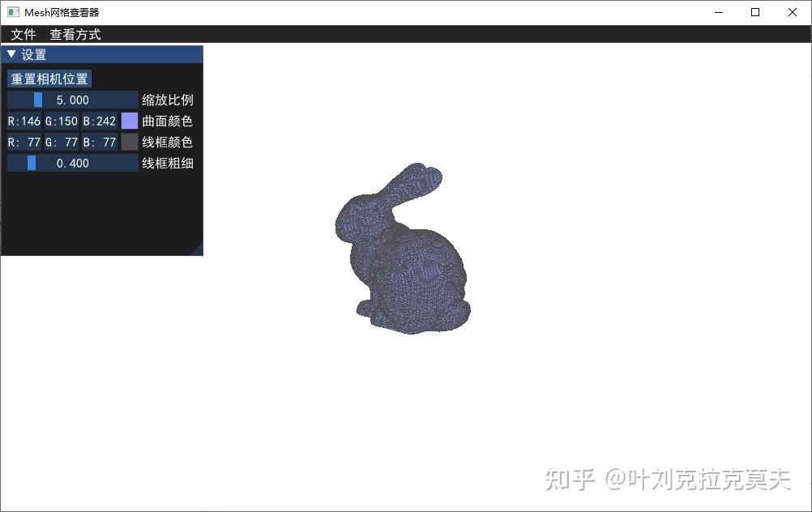Screen dimensions: 812x512
Task: Edit the B:77 value for 线框颜色
Action: [99, 142]
